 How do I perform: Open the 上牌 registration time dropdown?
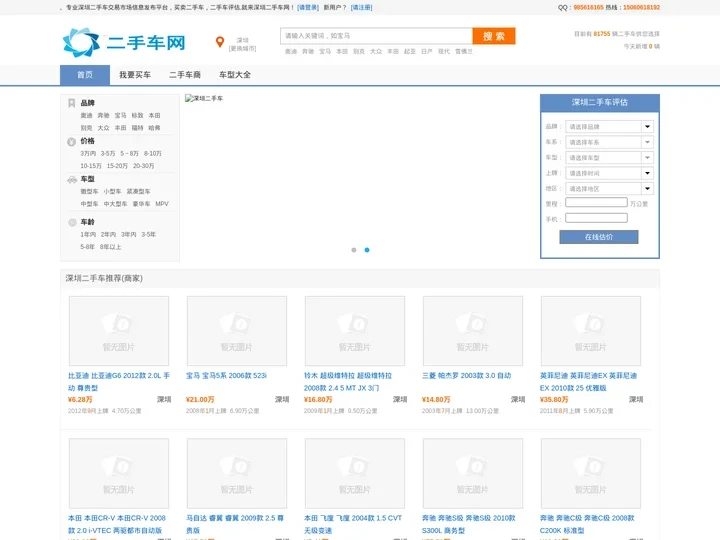click(x=608, y=173)
